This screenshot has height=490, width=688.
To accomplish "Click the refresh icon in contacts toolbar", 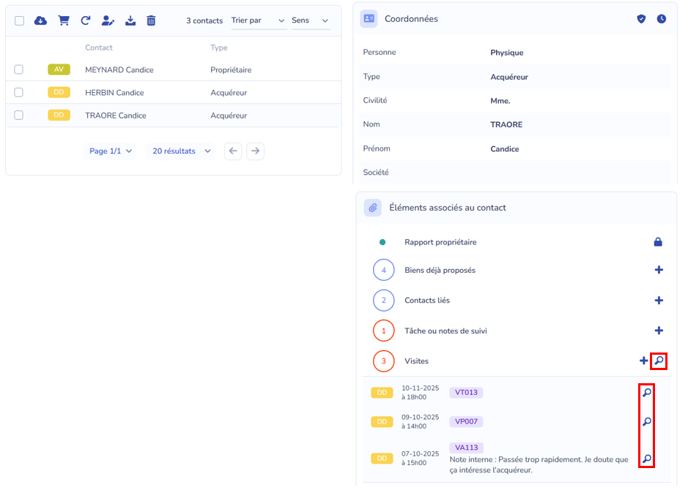I will [x=86, y=20].
